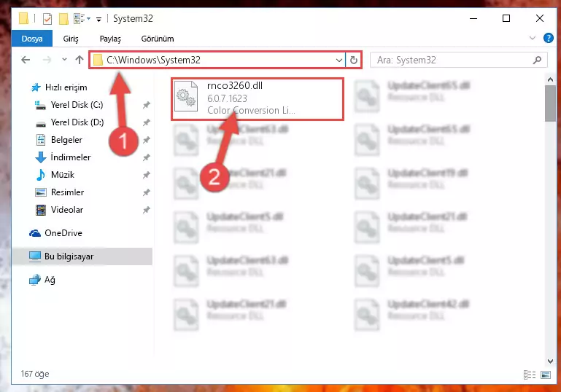Minimize the System32 window

point(473,19)
